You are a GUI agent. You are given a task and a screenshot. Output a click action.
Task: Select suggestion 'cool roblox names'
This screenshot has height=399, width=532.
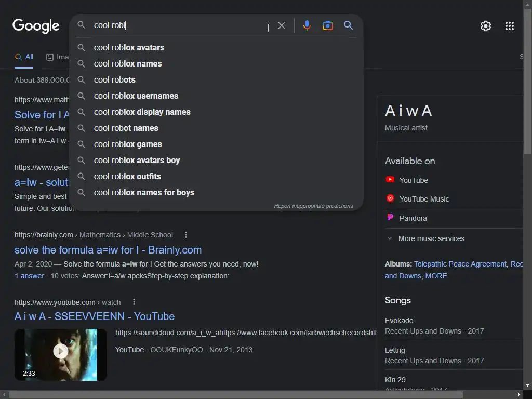point(216,63)
